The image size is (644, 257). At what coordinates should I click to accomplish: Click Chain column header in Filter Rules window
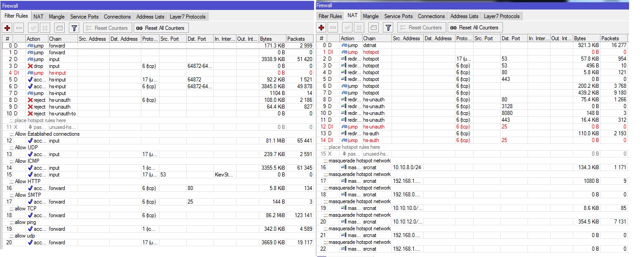click(x=63, y=39)
